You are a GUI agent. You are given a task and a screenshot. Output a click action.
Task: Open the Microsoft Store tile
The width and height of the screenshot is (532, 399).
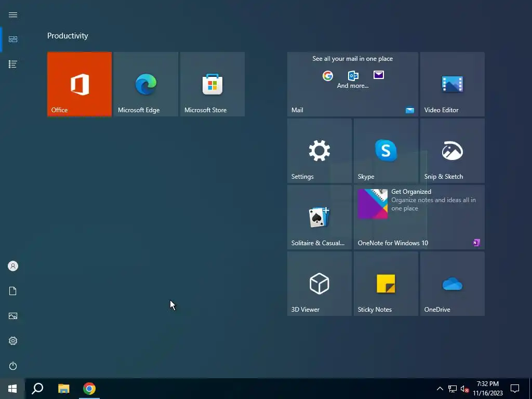point(212,84)
